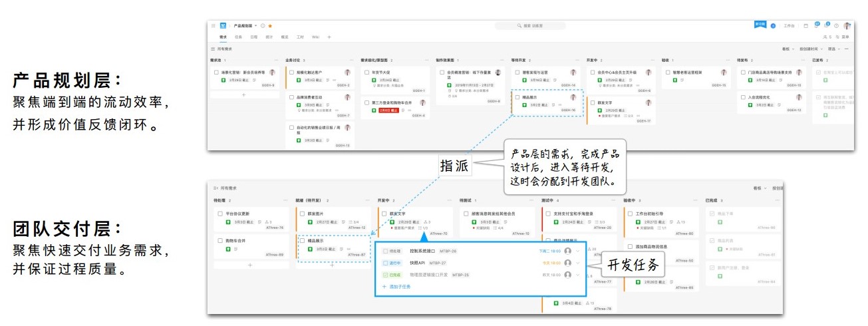
Task: Expand the 筛选 filter dropdown
Action: pyautogui.click(x=833, y=49)
